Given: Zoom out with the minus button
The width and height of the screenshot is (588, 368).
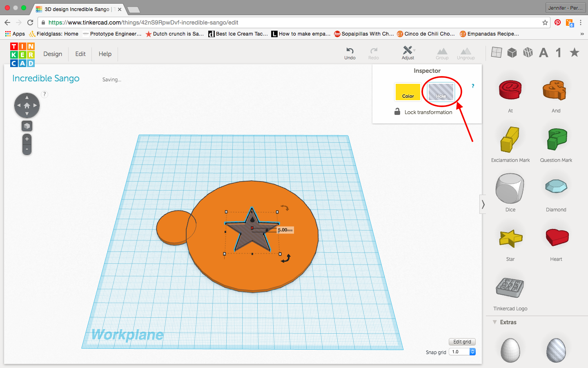Looking at the screenshot, I should (x=27, y=149).
